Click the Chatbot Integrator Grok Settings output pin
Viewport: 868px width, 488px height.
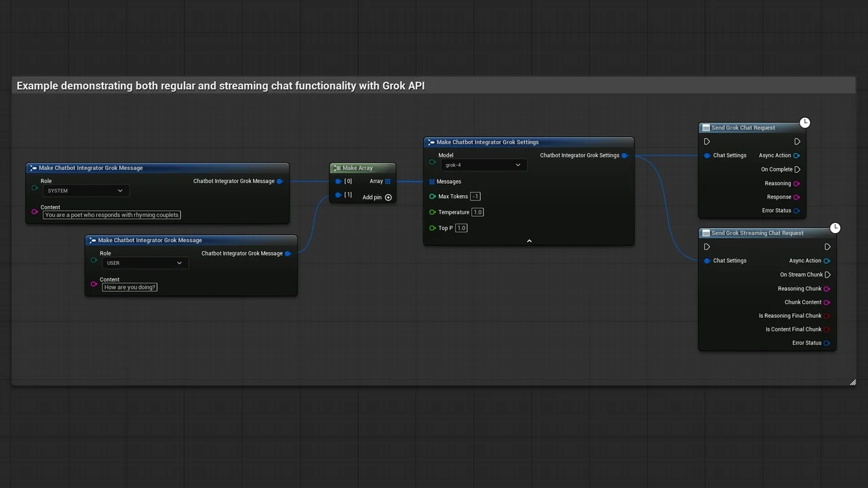[625, 155]
